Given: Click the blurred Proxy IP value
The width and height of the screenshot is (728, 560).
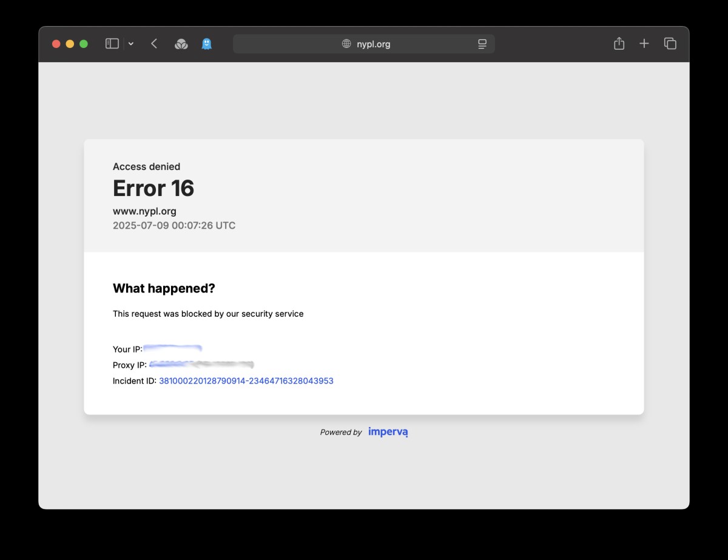Looking at the screenshot, I should (x=201, y=365).
